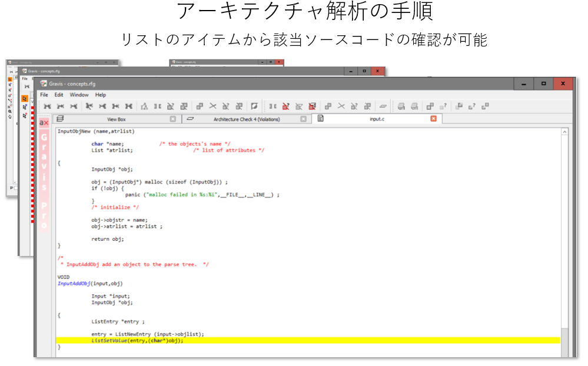Click the scroll-up arrow of the code editor
The height and width of the screenshot is (366, 588).
click(x=565, y=132)
